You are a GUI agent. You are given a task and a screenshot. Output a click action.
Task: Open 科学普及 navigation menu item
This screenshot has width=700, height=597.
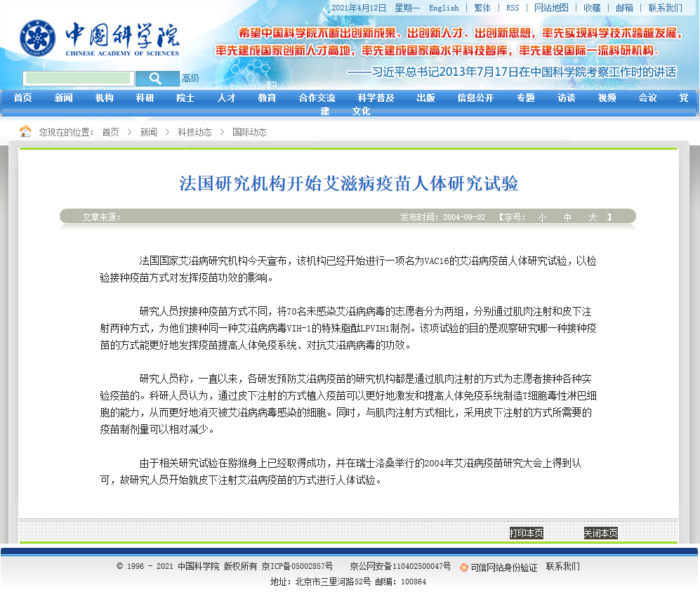376,98
